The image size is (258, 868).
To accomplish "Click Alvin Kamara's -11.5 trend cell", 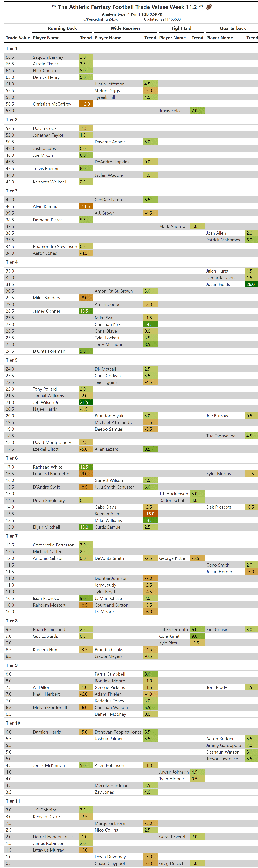I will 86,207.
